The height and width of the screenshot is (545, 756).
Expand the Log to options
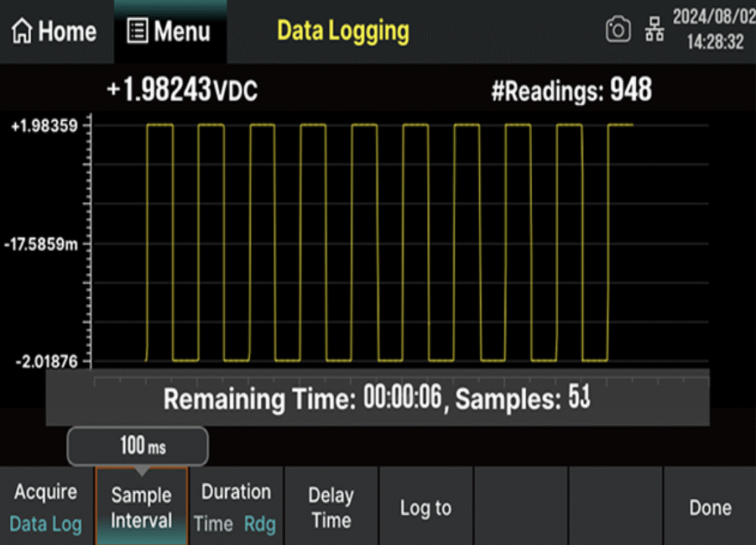pos(426,506)
